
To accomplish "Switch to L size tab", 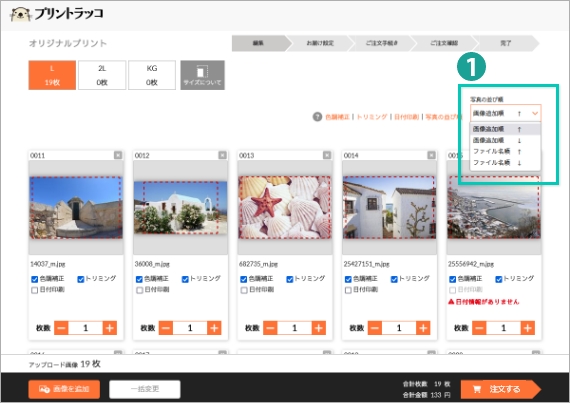I will click(52, 75).
